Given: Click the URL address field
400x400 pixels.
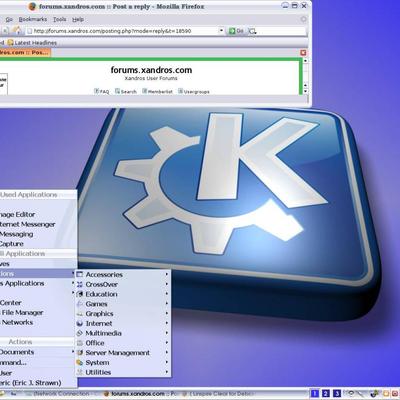Looking at the screenshot, I should [x=122, y=31].
